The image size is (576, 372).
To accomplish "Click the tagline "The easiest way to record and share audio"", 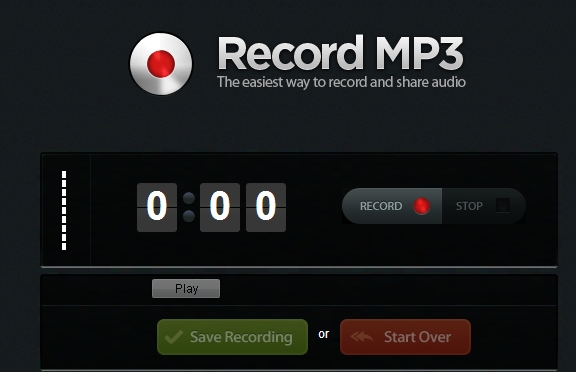I will tap(341, 82).
